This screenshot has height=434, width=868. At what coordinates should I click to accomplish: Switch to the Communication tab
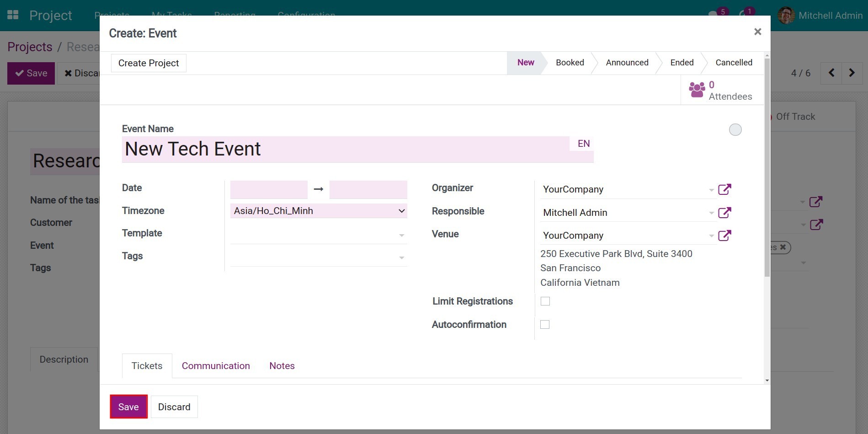click(216, 365)
